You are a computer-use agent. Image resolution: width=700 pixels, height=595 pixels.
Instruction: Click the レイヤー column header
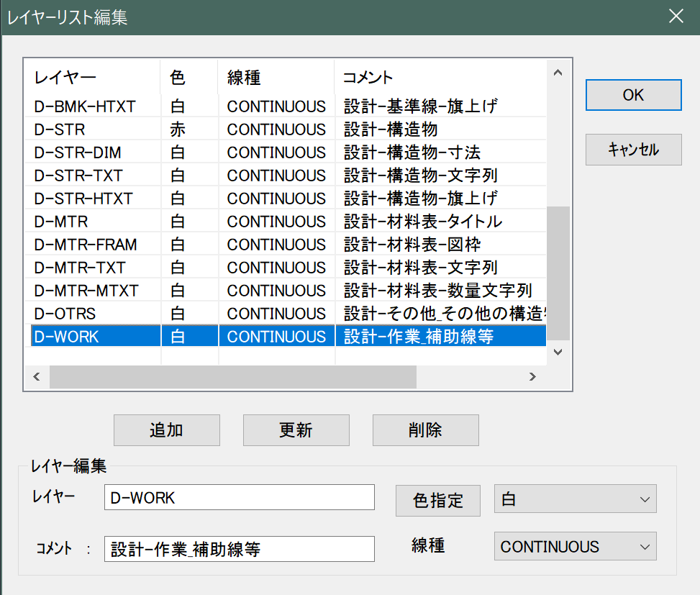pos(92,78)
